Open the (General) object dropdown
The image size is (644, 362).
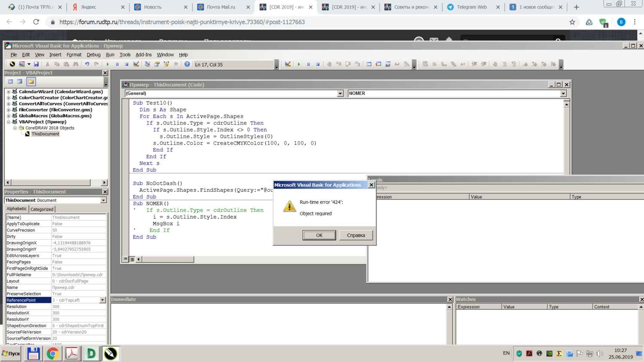pos(340,94)
